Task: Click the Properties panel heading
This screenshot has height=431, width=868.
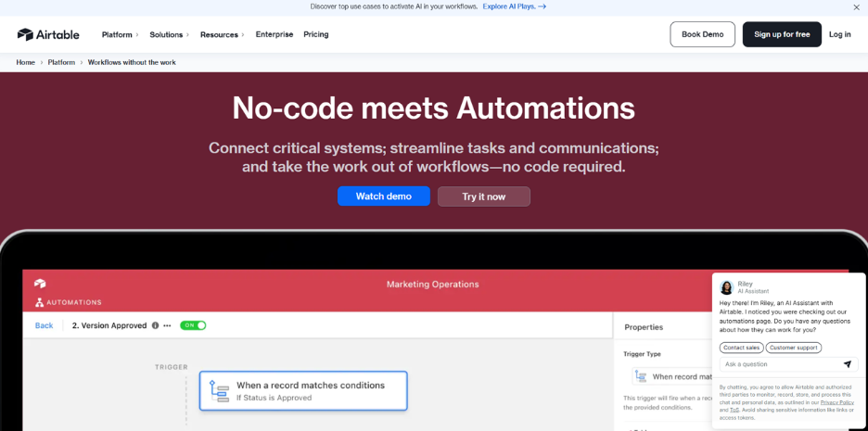Action: pyautogui.click(x=644, y=327)
